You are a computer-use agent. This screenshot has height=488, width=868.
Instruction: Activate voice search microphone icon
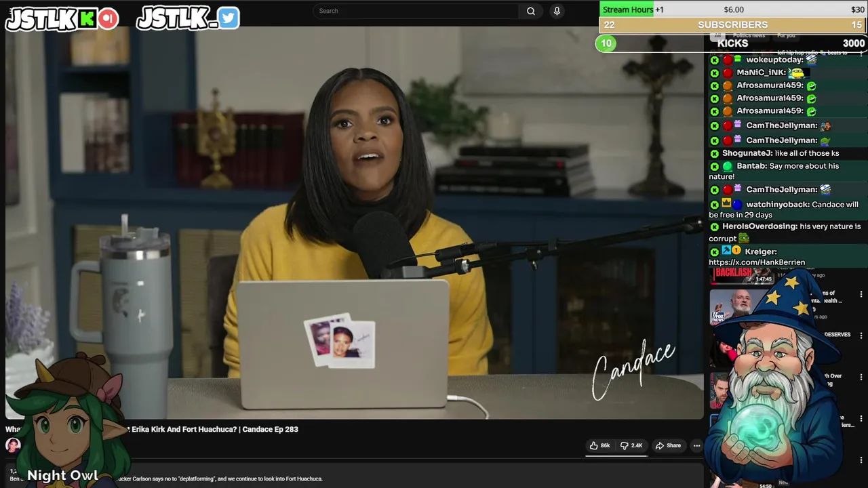(x=557, y=11)
